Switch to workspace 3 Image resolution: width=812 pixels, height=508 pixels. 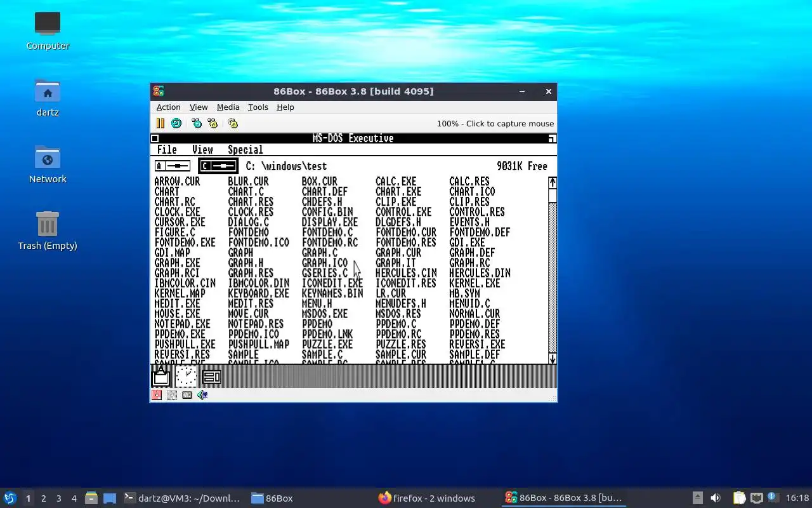click(x=58, y=498)
